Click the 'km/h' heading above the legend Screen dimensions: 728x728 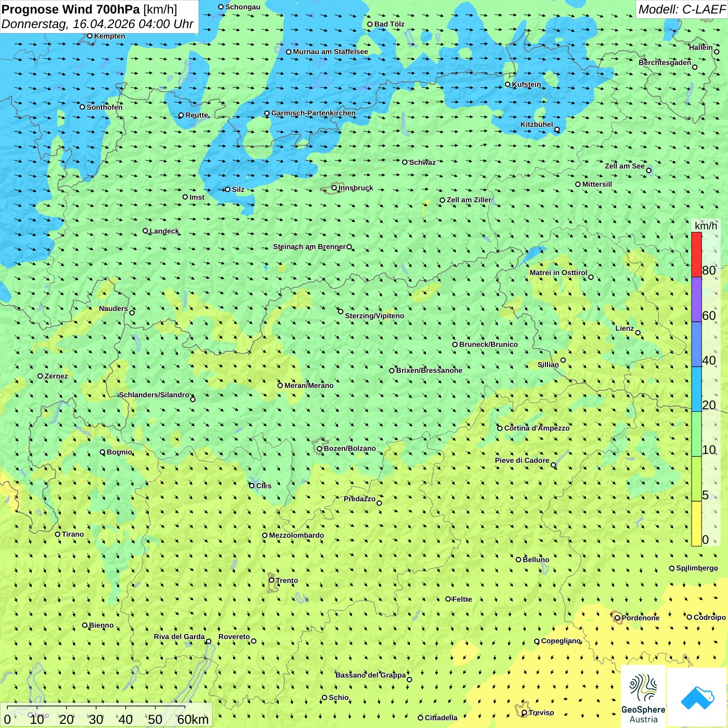(706, 226)
